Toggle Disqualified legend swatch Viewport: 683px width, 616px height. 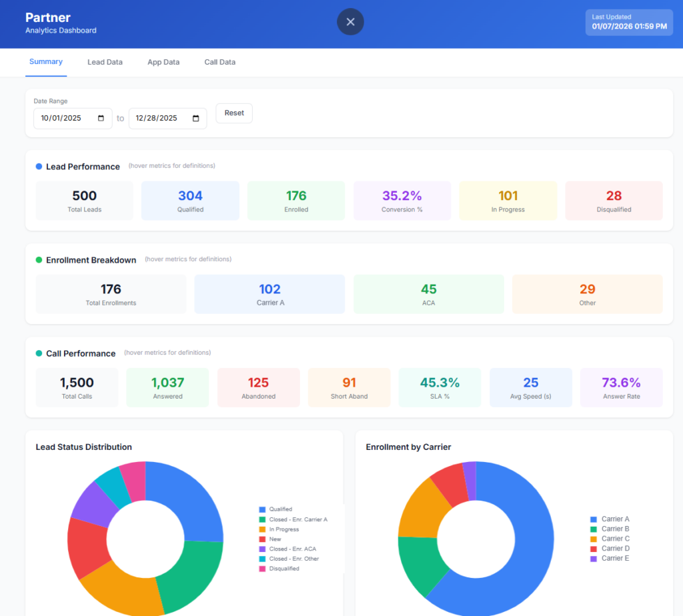[x=262, y=569]
